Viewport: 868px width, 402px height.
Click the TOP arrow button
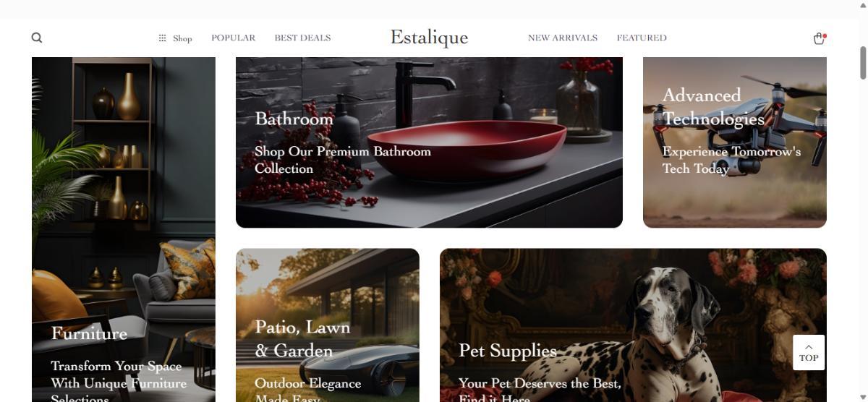pyautogui.click(x=809, y=352)
